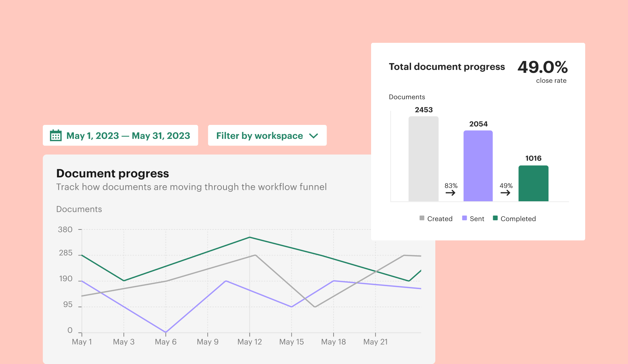
Task: Toggle the Created legend square
Action: click(422, 218)
